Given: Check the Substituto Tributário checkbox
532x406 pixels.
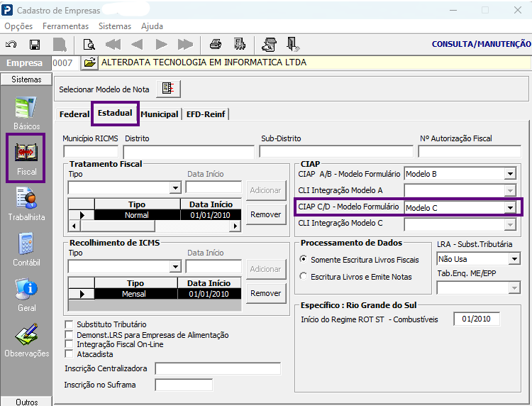Looking at the screenshot, I should (x=69, y=324).
